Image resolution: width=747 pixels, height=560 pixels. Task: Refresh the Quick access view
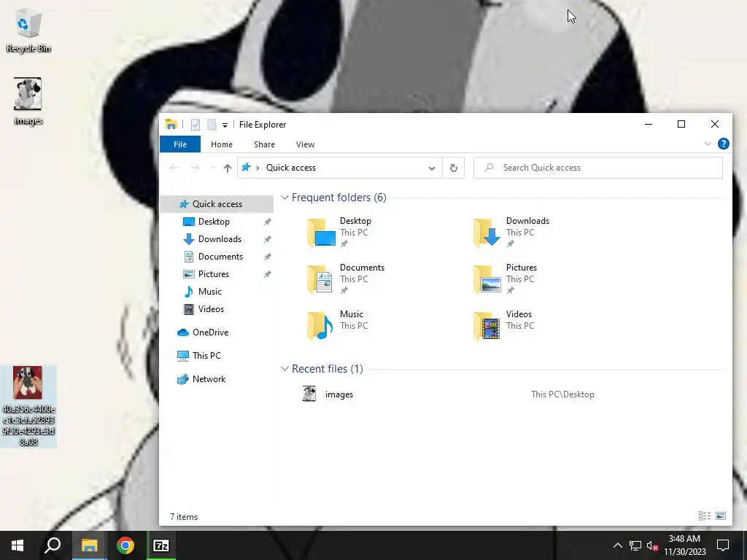click(454, 168)
